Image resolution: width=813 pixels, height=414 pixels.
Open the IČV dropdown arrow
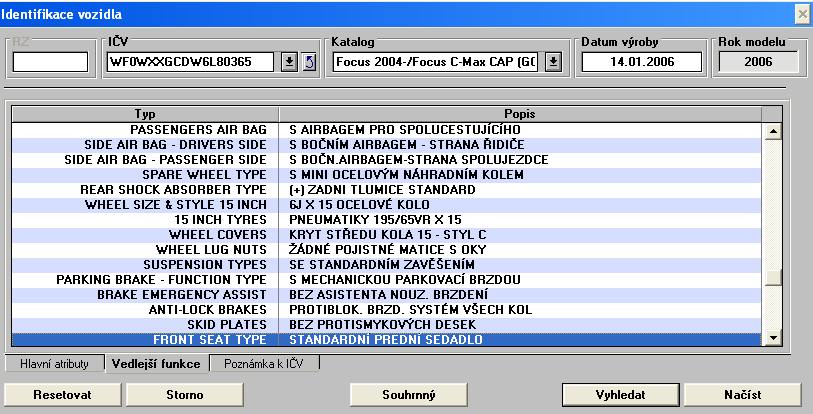click(x=288, y=62)
